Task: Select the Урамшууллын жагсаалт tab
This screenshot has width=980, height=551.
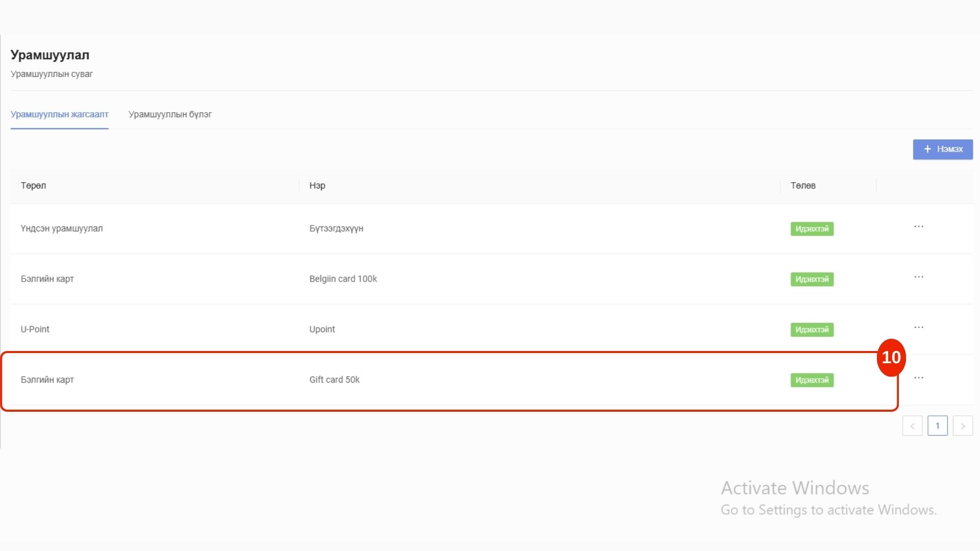Action: click(59, 114)
